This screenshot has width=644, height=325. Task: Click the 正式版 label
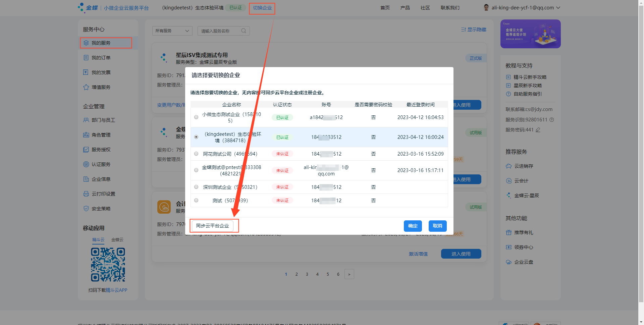click(476, 58)
